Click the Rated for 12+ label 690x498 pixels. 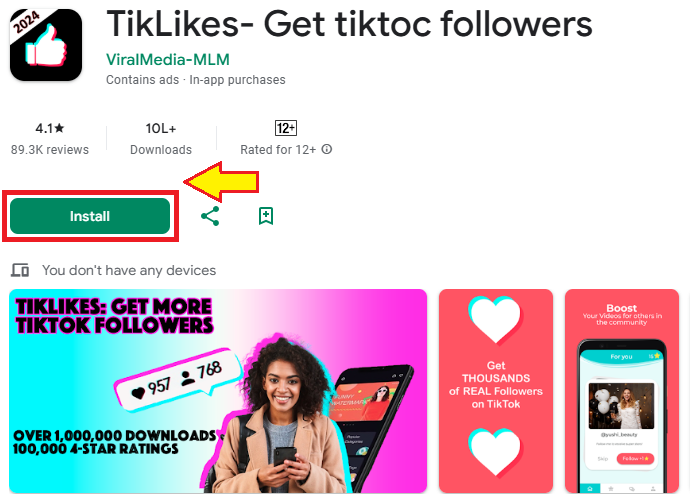[278, 150]
